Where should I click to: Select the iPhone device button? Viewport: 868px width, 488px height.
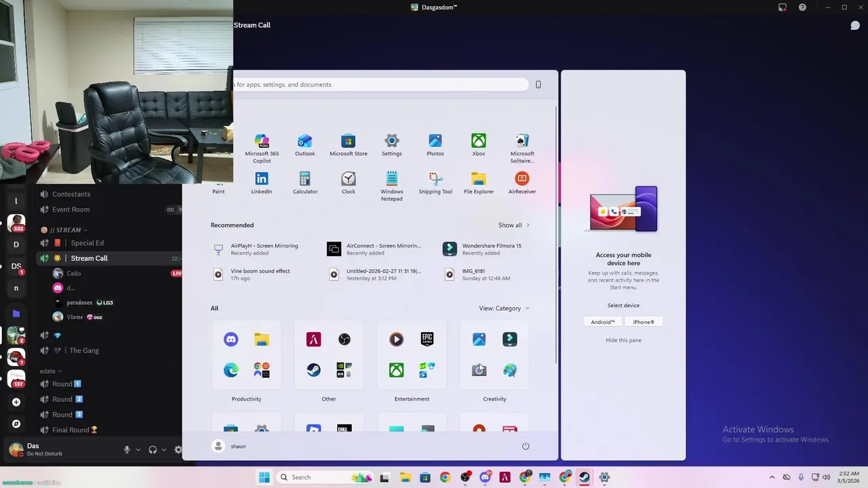644,322
